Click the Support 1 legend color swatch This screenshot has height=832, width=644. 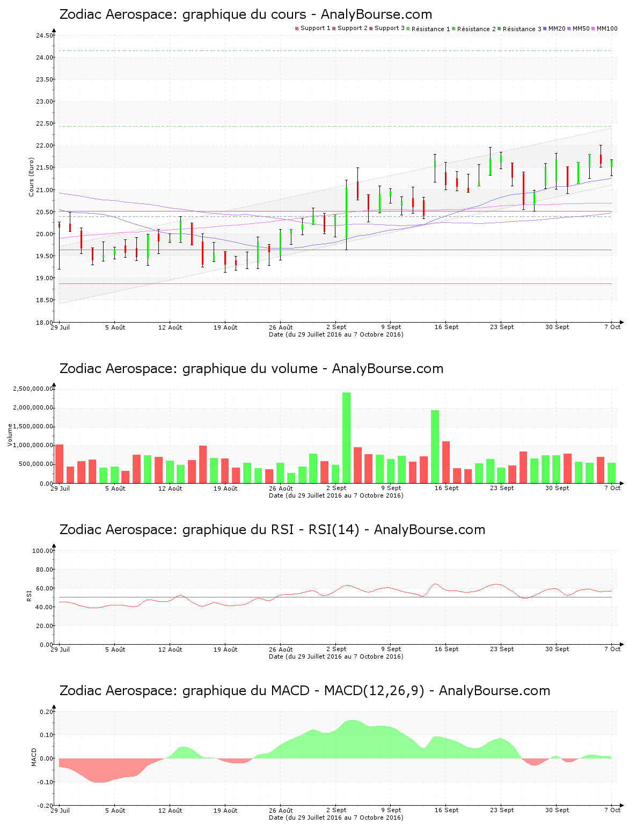click(297, 28)
